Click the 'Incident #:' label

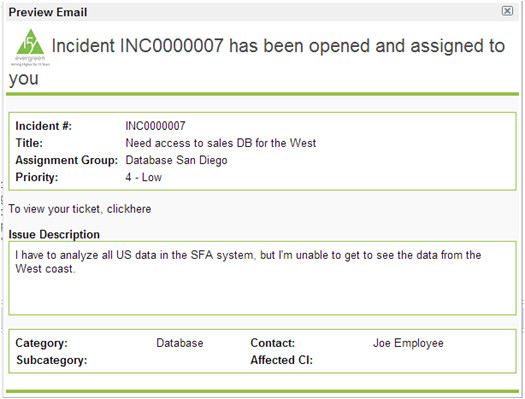click(44, 126)
